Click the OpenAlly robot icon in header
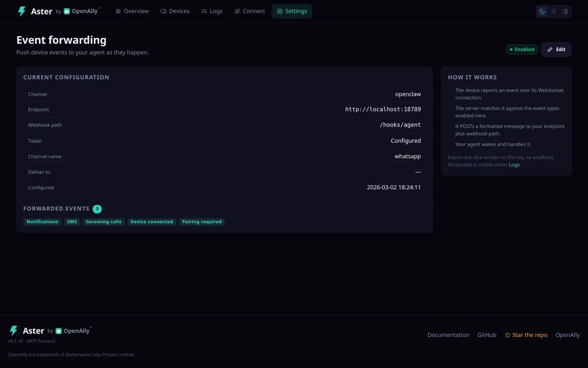Image resolution: width=588 pixels, height=368 pixels. click(x=67, y=11)
